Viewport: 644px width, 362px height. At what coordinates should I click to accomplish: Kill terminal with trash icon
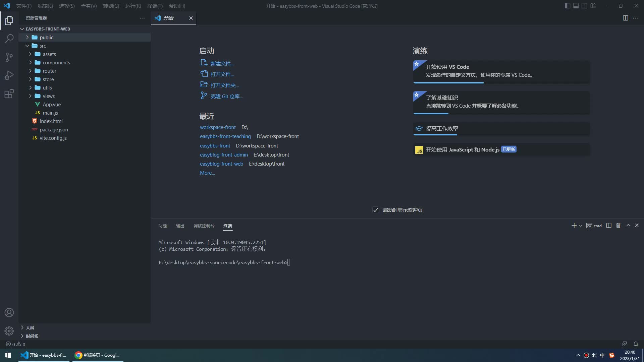click(x=618, y=226)
